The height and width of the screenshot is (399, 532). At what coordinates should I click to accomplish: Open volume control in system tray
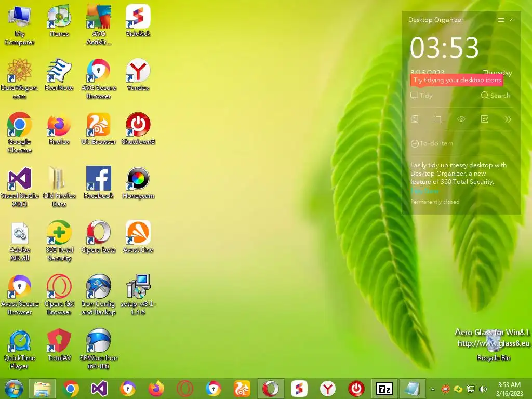483,389
